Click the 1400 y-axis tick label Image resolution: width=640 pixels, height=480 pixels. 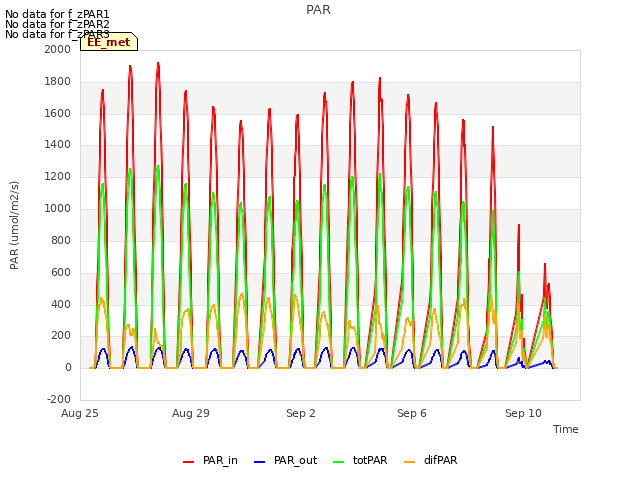(58, 144)
